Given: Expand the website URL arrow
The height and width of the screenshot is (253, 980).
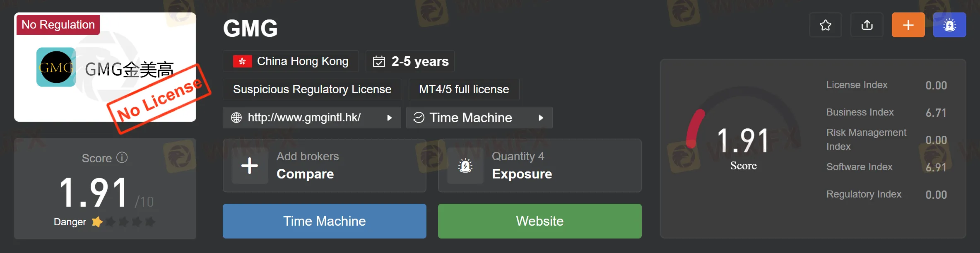Looking at the screenshot, I should click(389, 118).
